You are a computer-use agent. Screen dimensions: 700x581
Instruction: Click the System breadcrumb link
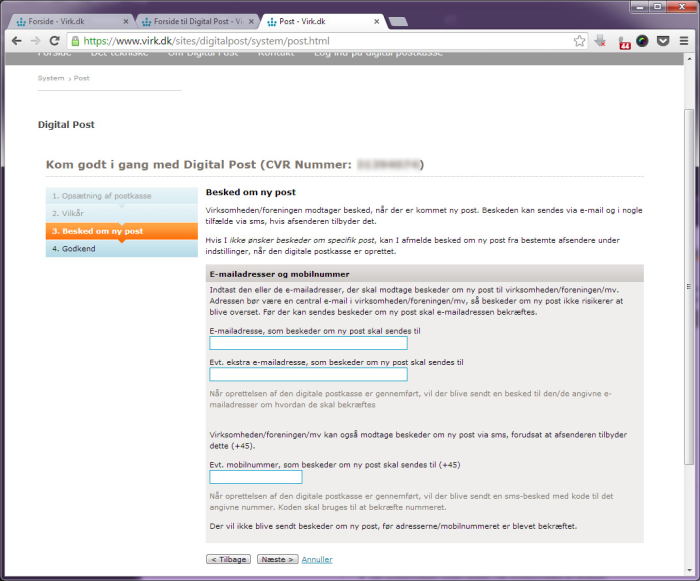click(x=51, y=78)
